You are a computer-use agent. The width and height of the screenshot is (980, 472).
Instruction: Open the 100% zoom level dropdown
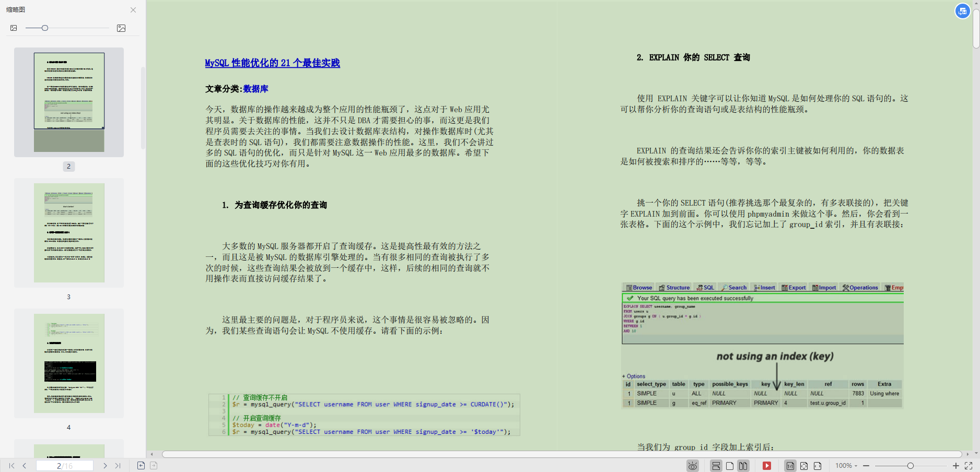click(846, 466)
